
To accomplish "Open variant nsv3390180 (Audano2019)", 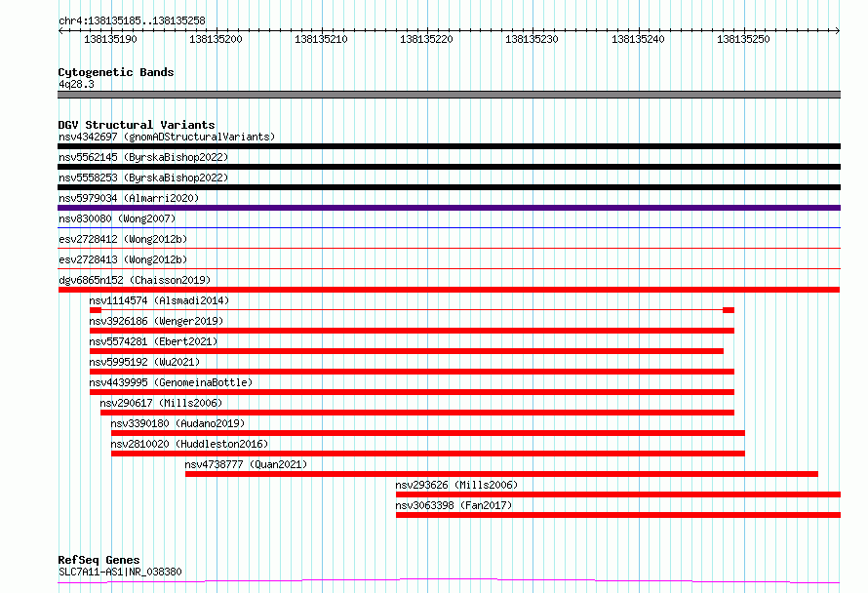I will pyautogui.click(x=178, y=423).
